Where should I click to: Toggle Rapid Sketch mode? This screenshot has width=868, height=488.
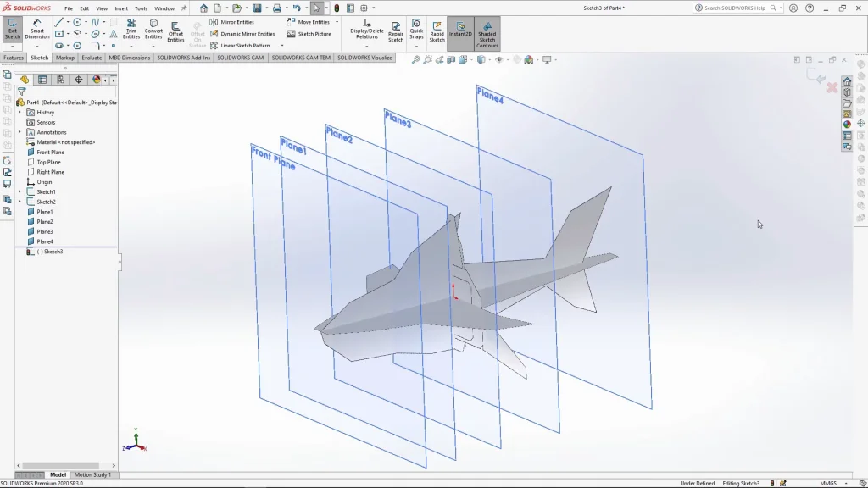tap(437, 32)
